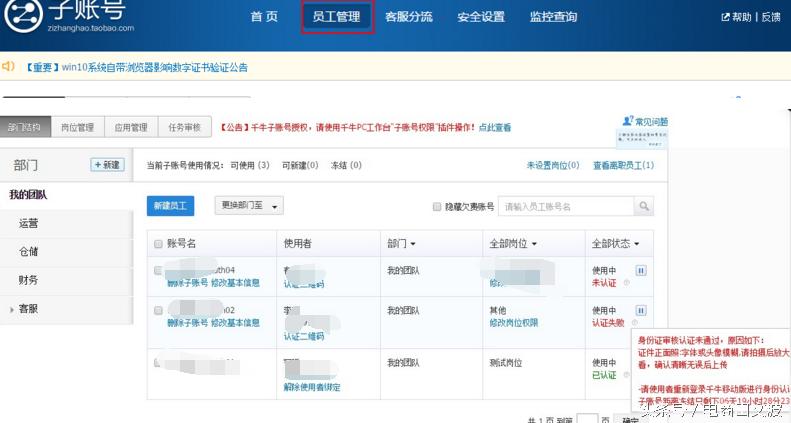Screen dimensions: 791x423
Task: Select 仓储 department
Action: pyautogui.click(x=28, y=252)
